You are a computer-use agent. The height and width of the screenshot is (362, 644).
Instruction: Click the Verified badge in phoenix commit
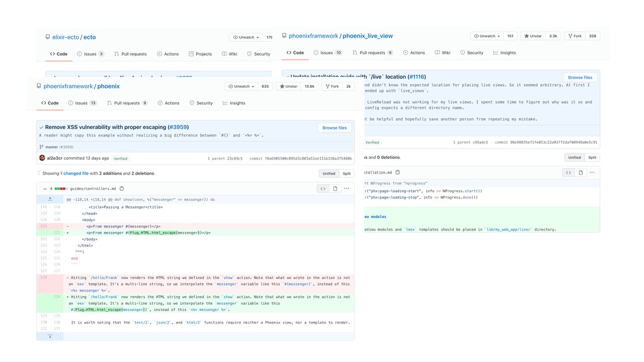coord(120,158)
